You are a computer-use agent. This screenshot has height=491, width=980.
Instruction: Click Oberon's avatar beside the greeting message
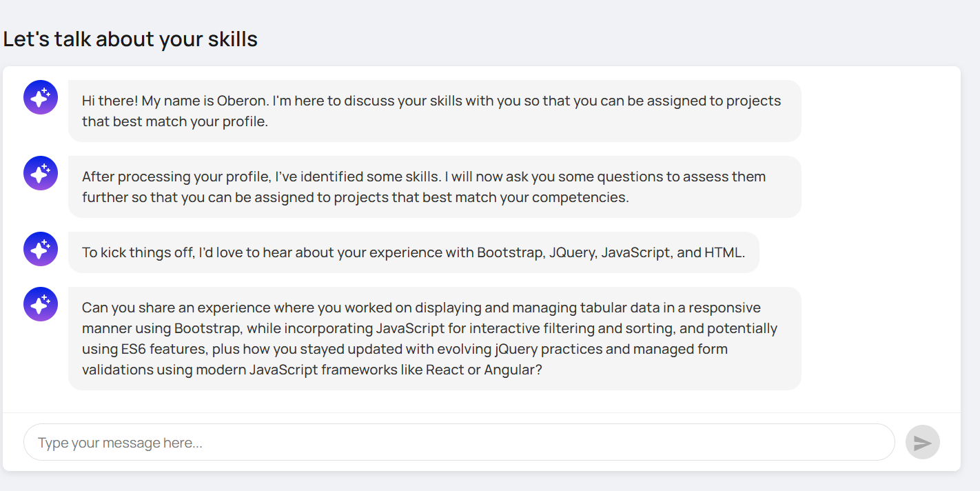(41, 97)
